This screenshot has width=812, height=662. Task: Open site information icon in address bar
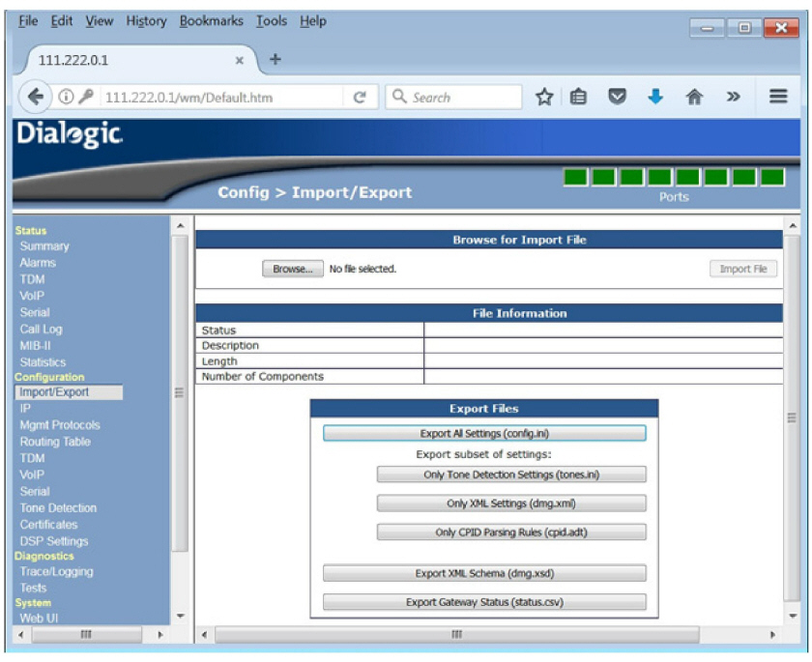(x=66, y=97)
